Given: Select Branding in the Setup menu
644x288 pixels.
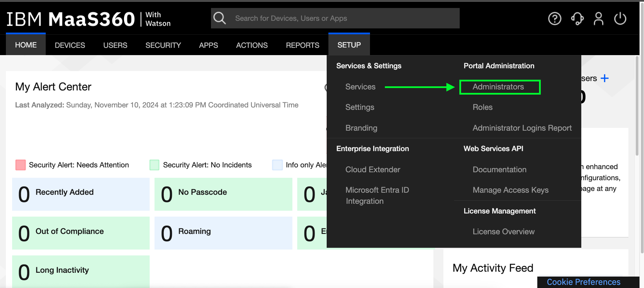Looking at the screenshot, I should [361, 128].
